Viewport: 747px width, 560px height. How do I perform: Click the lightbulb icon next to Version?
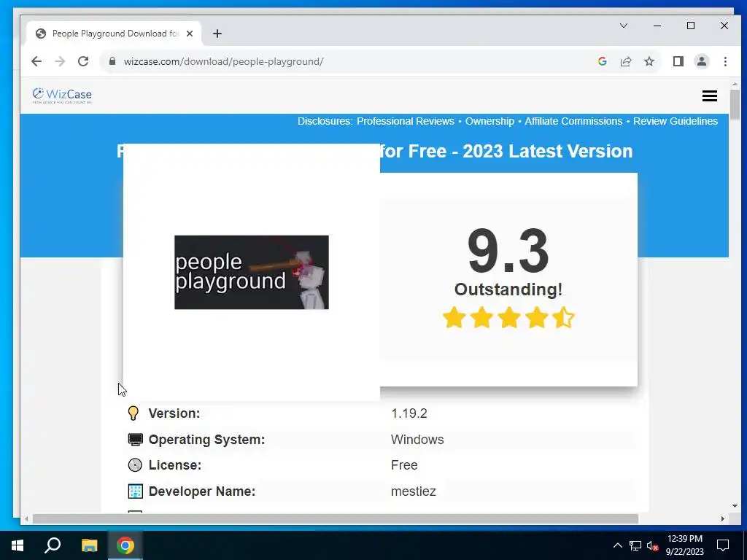(133, 413)
